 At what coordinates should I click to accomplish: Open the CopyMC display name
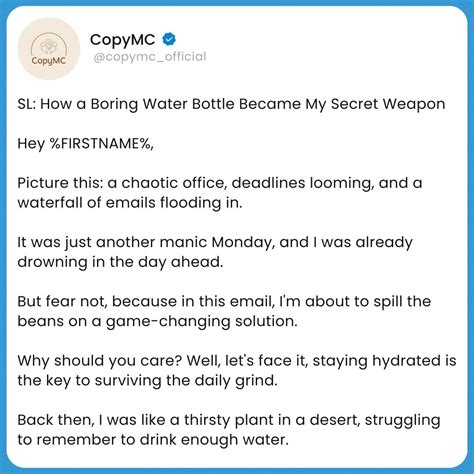pyautogui.click(x=122, y=40)
